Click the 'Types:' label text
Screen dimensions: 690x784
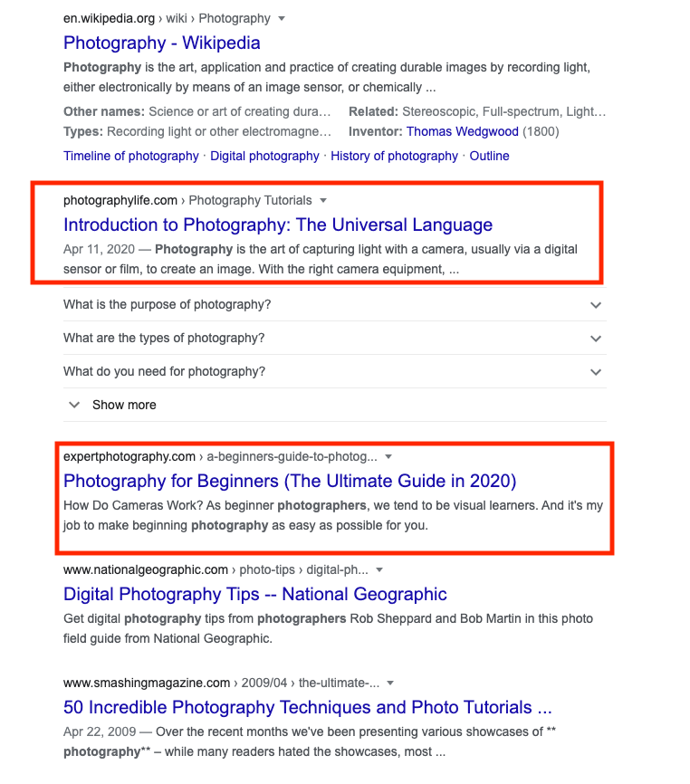(83, 131)
